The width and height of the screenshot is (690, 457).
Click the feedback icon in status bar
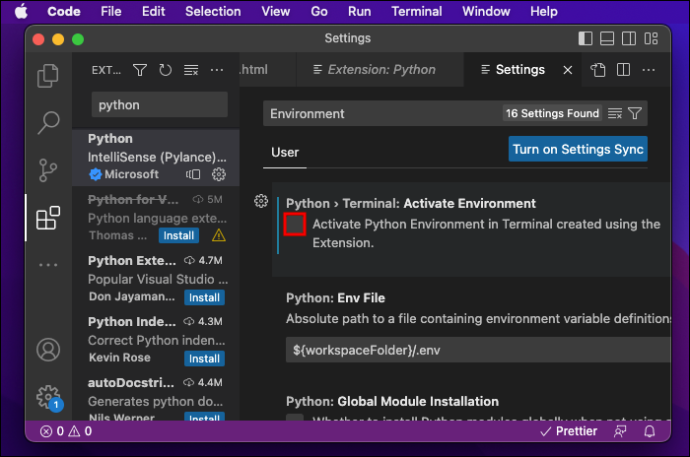620,431
